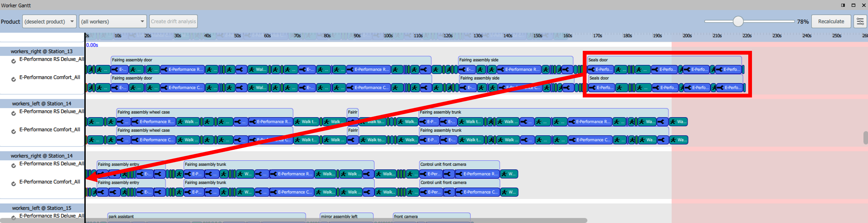The height and width of the screenshot is (223, 868).
Task: Maximize the Worker Gantt panel
Action: (x=854, y=5)
